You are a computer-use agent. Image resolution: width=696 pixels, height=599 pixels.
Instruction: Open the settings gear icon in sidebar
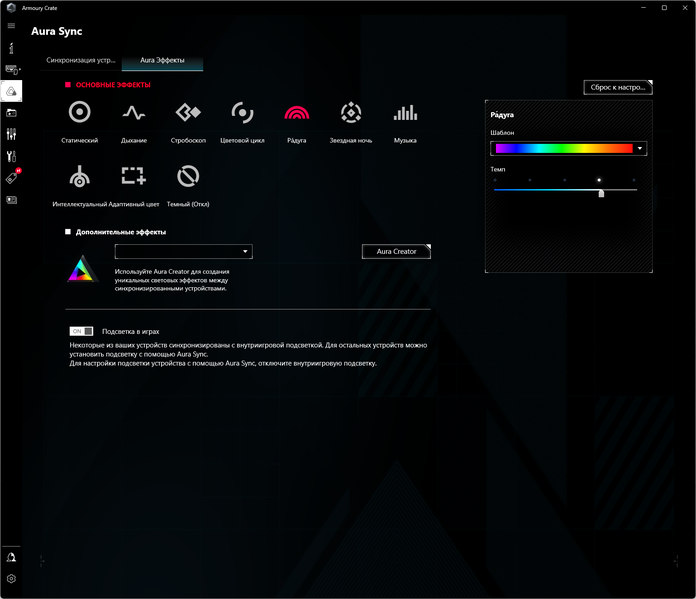[12, 579]
